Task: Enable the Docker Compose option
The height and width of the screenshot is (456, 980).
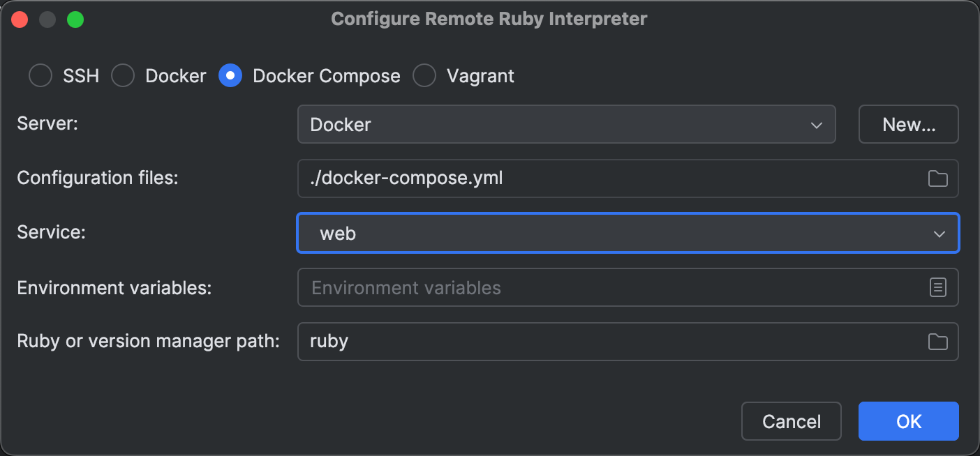Action: [x=230, y=75]
